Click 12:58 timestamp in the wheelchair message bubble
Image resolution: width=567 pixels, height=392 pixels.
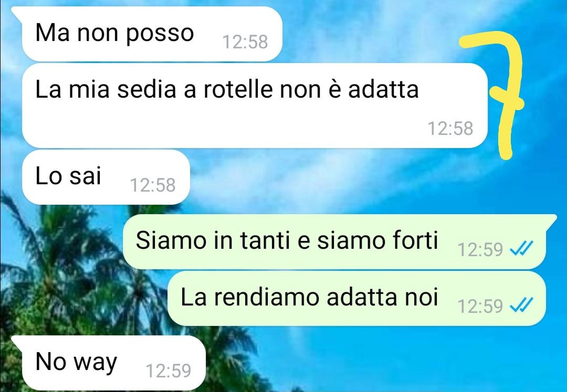coord(450,129)
